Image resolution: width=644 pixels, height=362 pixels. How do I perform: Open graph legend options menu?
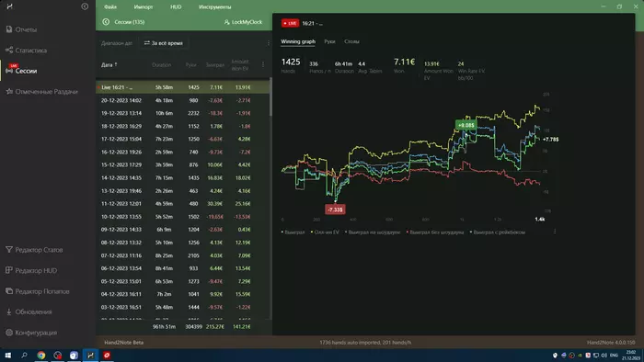tap(555, 232)
